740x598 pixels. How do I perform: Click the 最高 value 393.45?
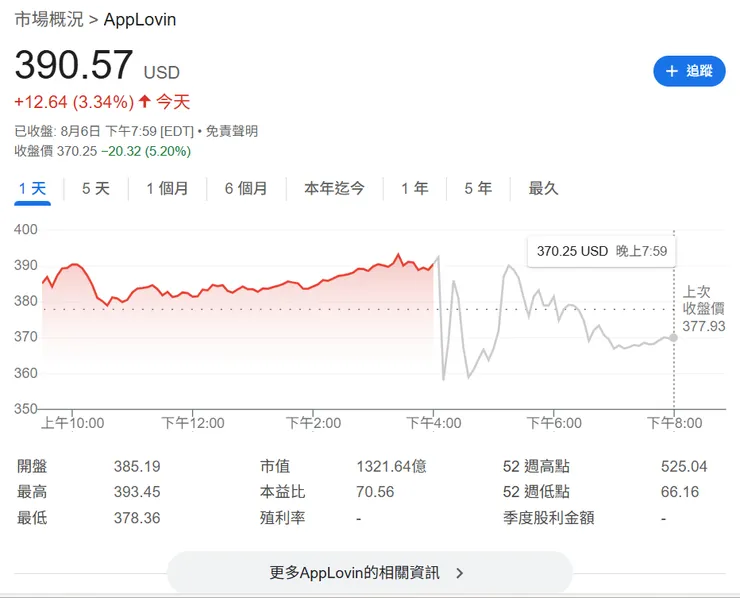pyautogui.click(x=137, y=492)
